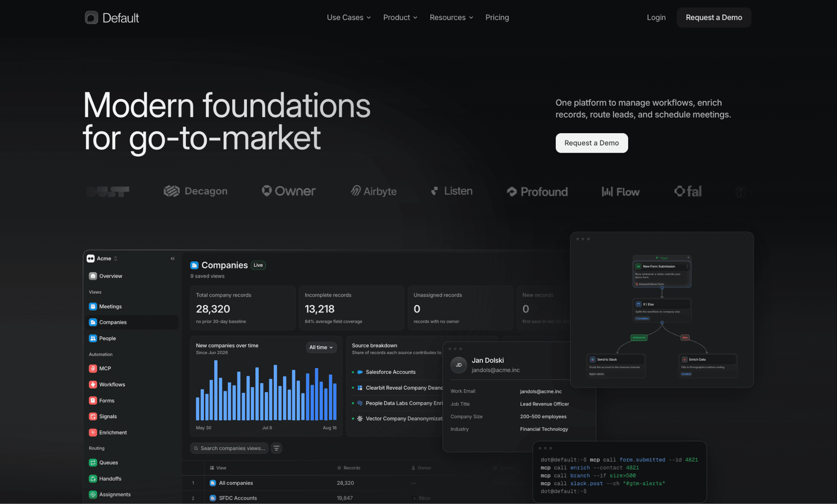837x504 pixels.
Task: Open the Queues routing icon
Action: click(93, 463)
